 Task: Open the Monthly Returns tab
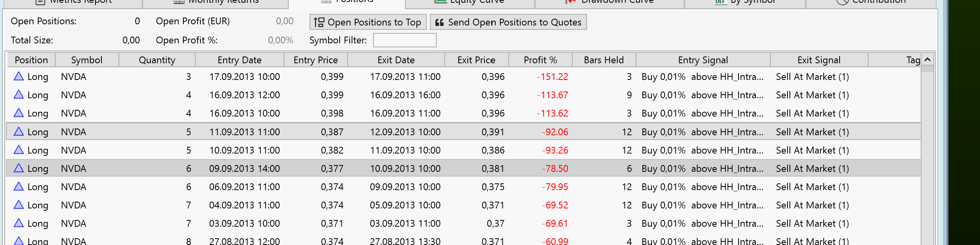(x=216, y=2)
